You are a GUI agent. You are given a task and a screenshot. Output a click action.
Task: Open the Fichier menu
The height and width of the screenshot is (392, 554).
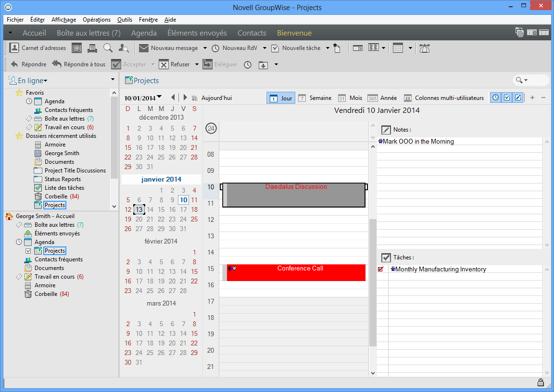coord(15,20)
